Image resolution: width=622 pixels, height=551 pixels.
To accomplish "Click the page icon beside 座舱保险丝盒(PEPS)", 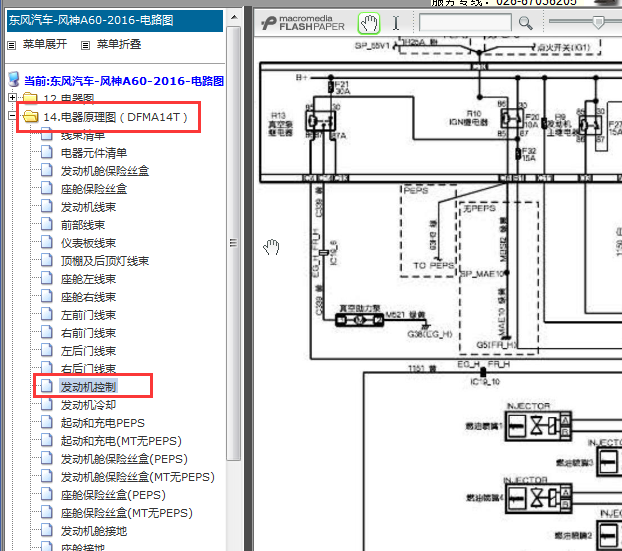I will point(47,494).
